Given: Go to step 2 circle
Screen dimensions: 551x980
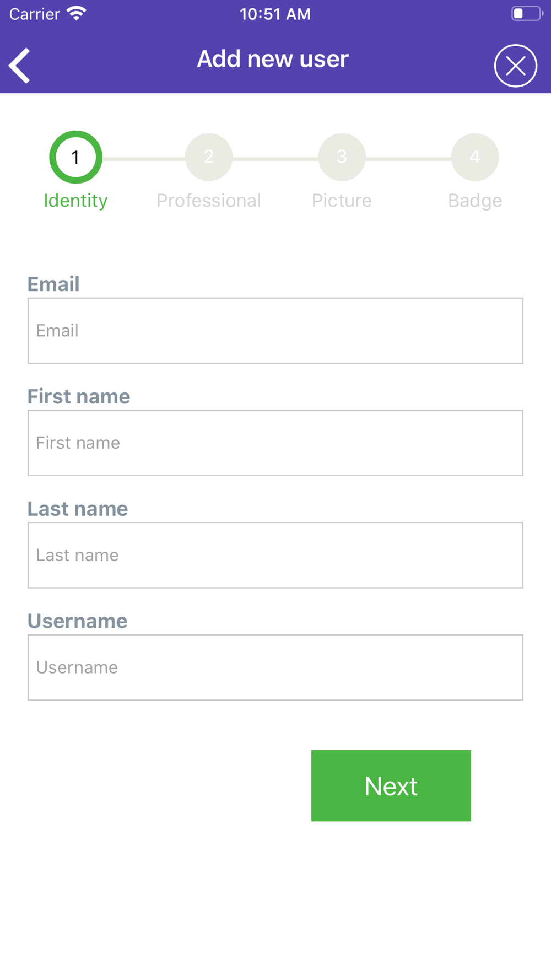Looking at the screenshot, I should click(x=209, y=158).
